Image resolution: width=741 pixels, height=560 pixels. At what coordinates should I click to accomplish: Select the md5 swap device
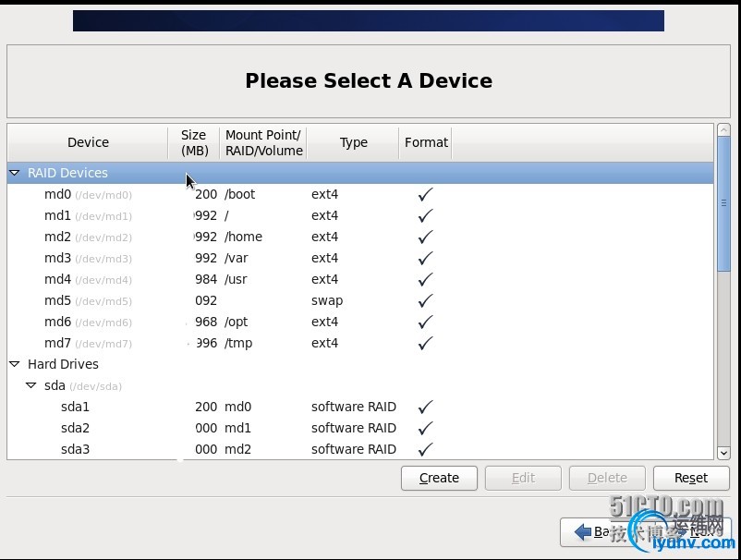(x=92, y=300)
